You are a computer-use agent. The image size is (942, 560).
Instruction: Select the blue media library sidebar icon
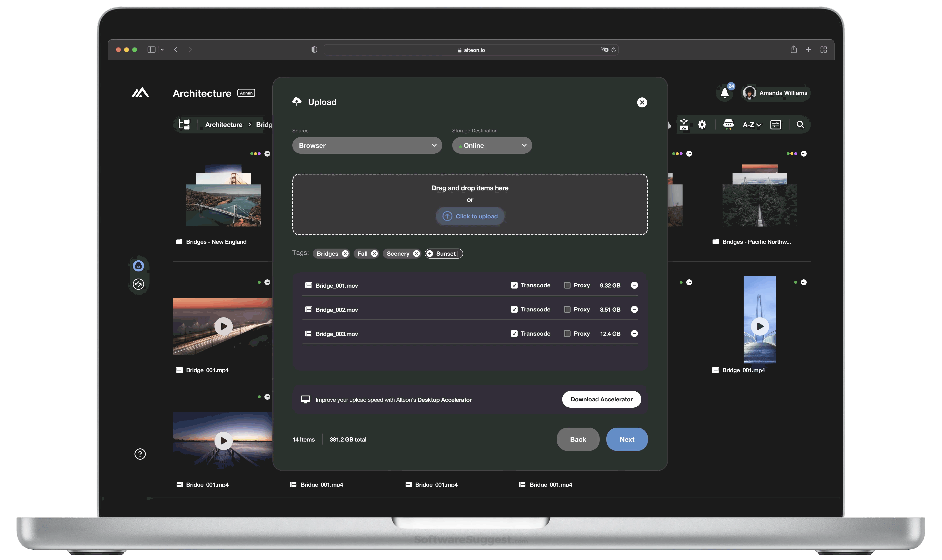click(138, 266)
